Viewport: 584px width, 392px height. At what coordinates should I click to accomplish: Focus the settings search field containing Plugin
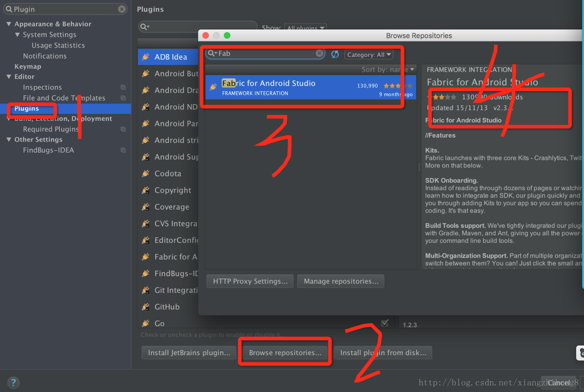pyautogui.click(x=65, y=9)
